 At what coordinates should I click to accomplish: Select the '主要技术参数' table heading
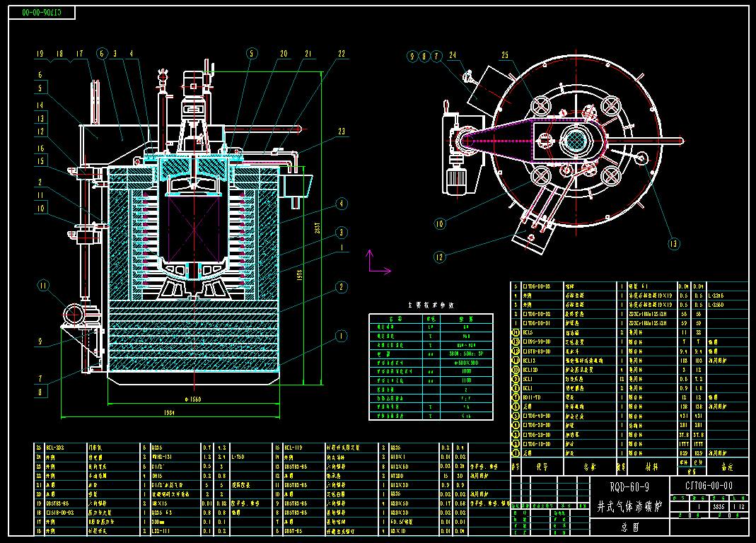pos(431,305)
